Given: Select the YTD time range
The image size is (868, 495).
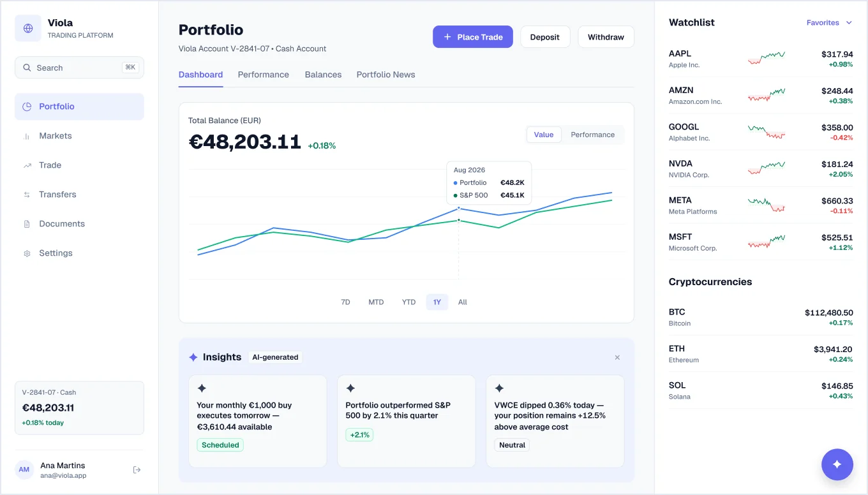Looking at the screenshot, I should pyautogui.click(x=408, y=302).
